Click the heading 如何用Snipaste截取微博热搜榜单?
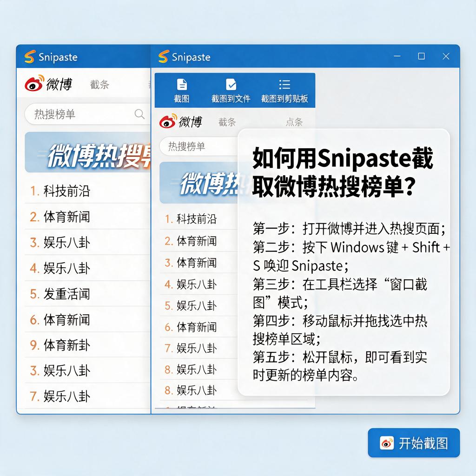 click(343, 172)
